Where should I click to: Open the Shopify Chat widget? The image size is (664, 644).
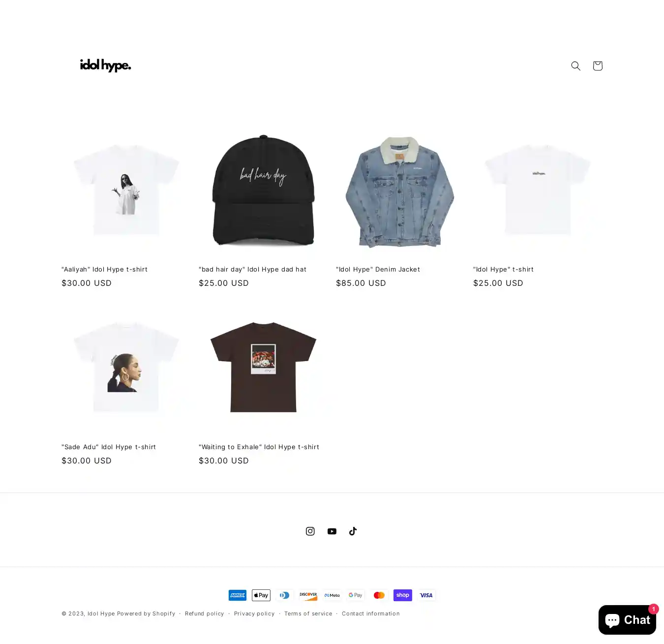pyautogui.click(x=627, y=620)
